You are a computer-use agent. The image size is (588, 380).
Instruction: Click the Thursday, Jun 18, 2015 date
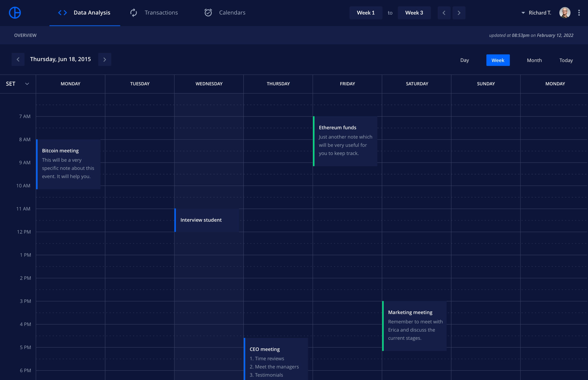coord(60,59)
